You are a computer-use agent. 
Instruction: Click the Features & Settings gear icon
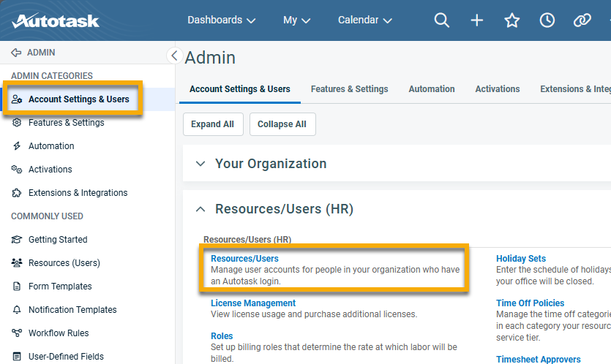click(x=17, y=123)
